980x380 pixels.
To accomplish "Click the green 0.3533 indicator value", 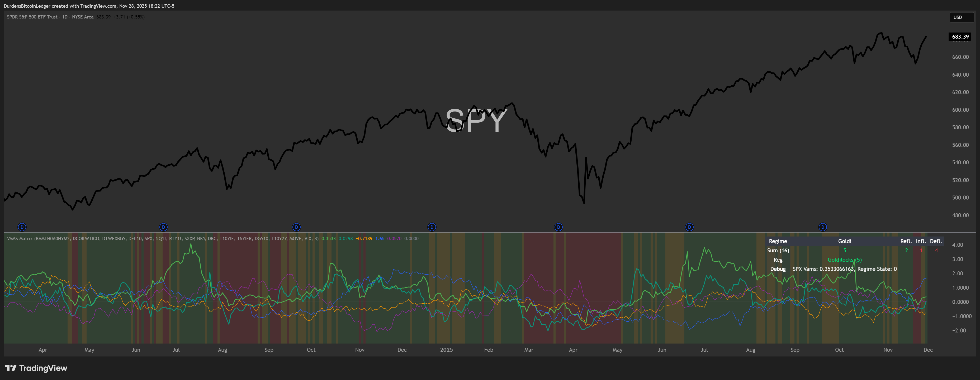I will coord(328,239).
